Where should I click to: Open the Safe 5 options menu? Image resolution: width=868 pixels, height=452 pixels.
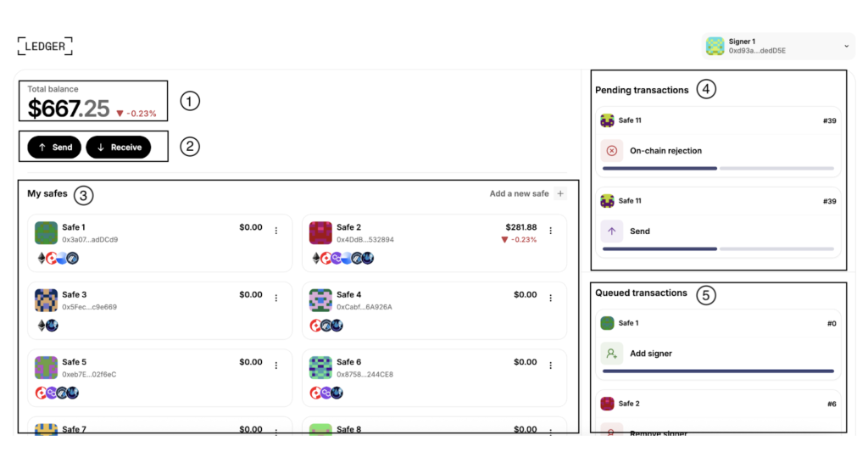tap(275, 365)
